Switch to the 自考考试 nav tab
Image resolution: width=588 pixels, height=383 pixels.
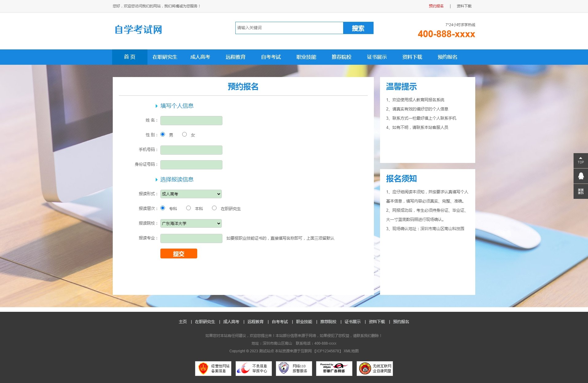click(x=271, y=57)
